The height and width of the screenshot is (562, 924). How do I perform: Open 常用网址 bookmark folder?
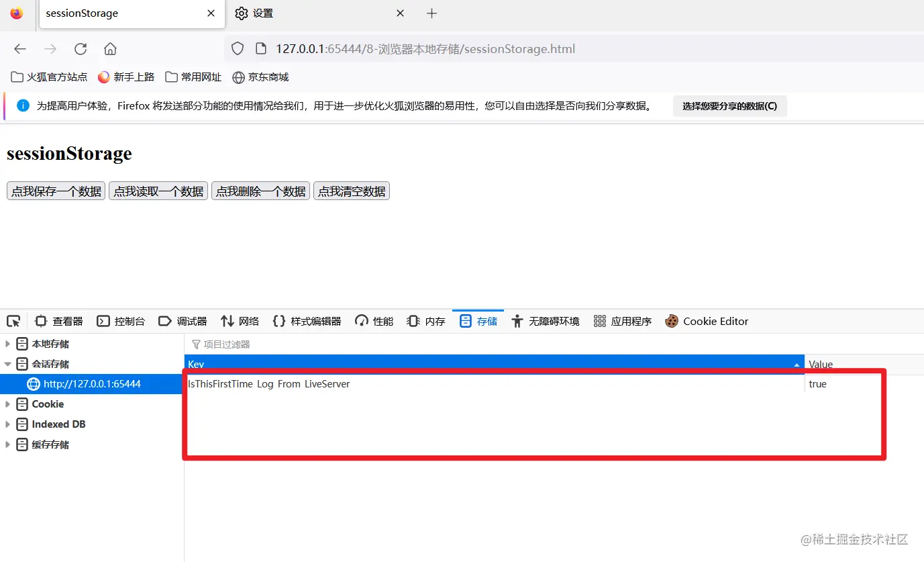(194, 77)
